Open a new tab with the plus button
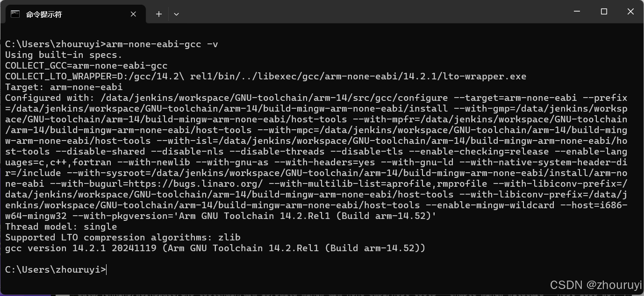 (x=158, y=14)
